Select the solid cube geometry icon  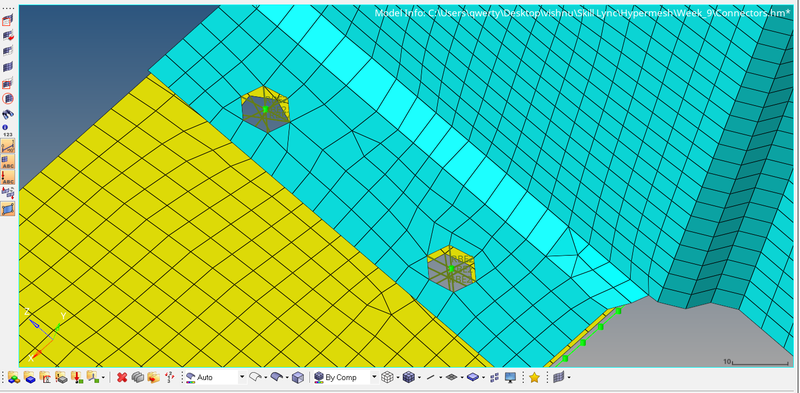click(408, 378)
